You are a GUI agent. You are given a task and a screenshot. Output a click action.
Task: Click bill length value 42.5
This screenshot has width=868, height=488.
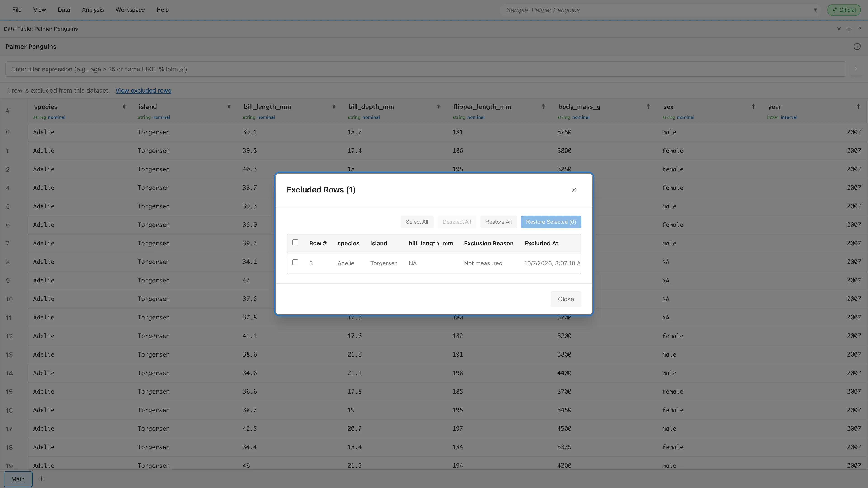(249, 428)
